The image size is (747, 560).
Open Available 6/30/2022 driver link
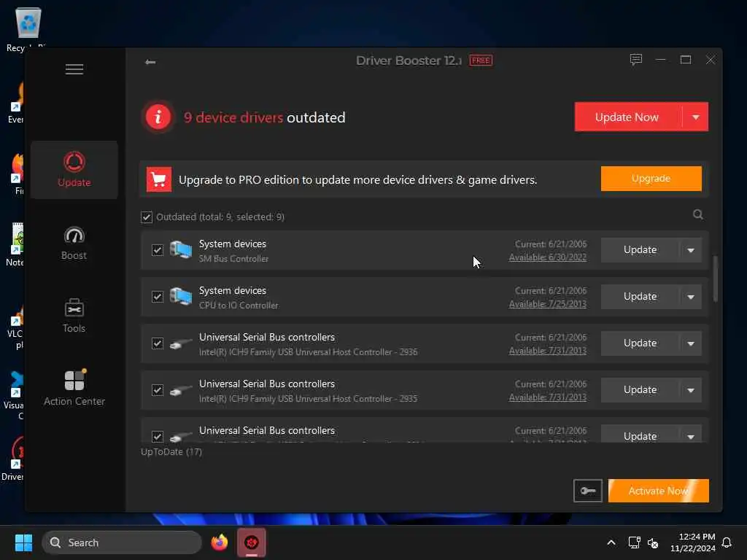click(547, 257)
